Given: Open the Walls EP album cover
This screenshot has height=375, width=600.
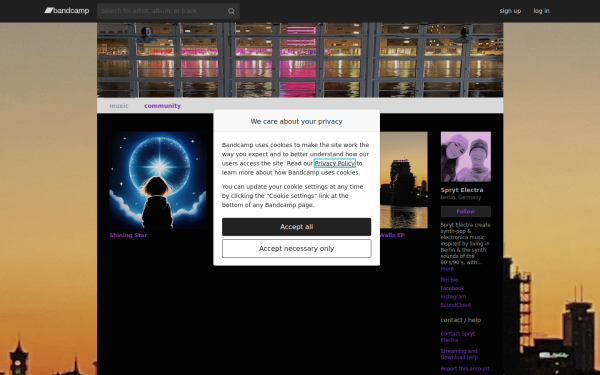Looking at the screenshot, I should coord(404,180).
